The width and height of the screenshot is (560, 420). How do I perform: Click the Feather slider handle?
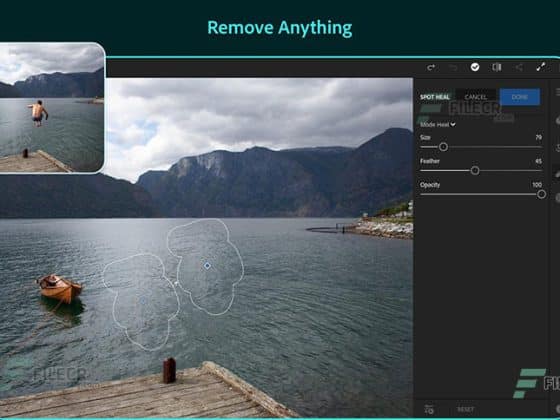coord(475,171)
